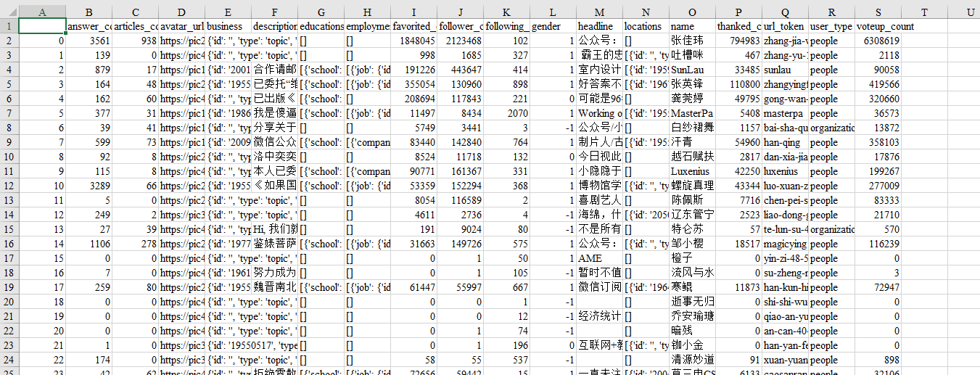Click the name cell '邹小樱'
This screenshot has width=980, height=375.
pyautogui.click(x=693, y=244)
